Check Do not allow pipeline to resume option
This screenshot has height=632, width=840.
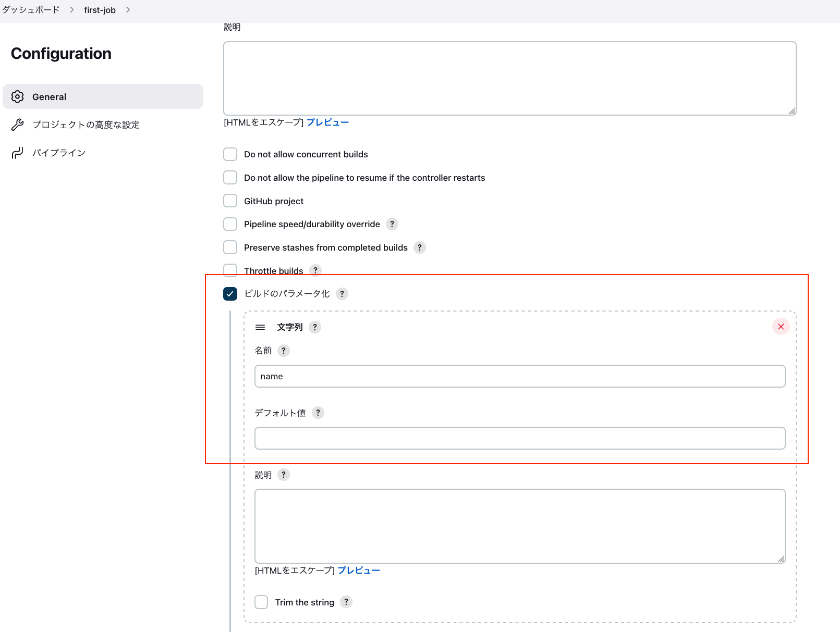point(230,177)
